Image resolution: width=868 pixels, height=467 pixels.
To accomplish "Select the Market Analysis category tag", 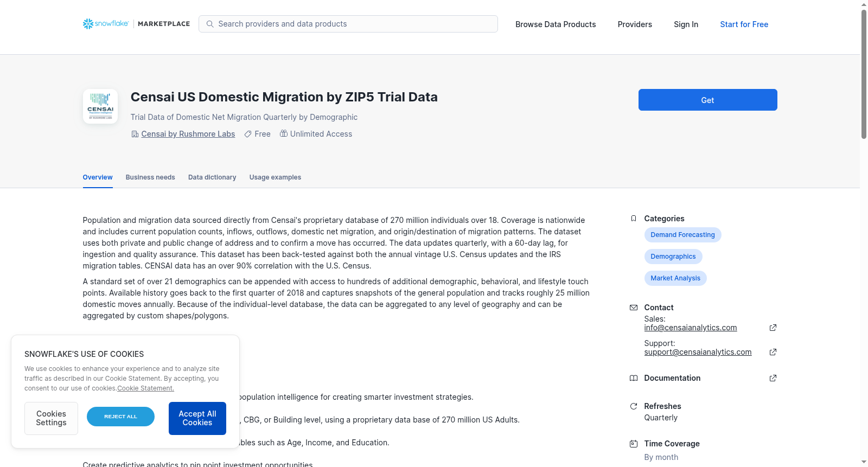I will coord(675,278).
